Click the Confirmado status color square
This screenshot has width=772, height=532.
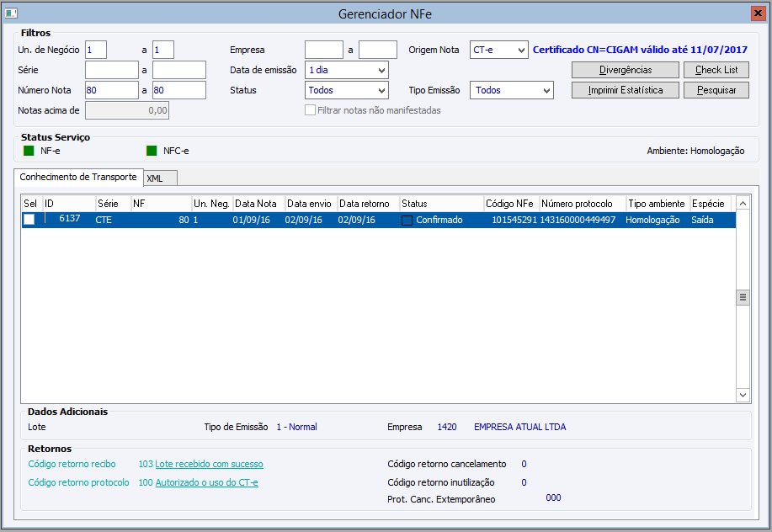(407, 220)
